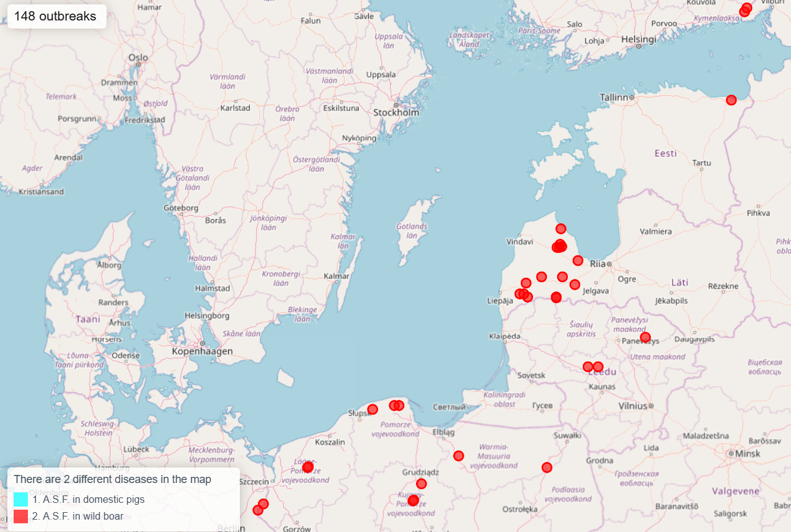Click the right marker of the pair above Kaunas
791x532 pixels.
(x=598, y=366)
